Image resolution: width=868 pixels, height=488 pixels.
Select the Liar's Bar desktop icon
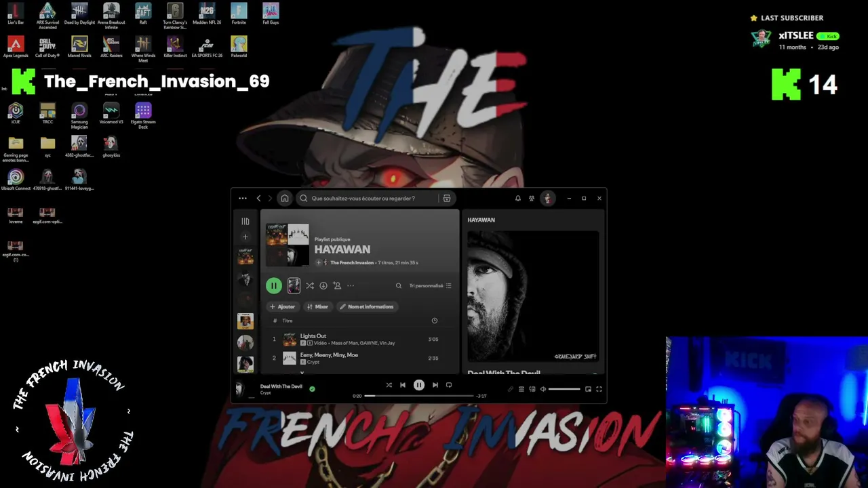tap(16, 14)
